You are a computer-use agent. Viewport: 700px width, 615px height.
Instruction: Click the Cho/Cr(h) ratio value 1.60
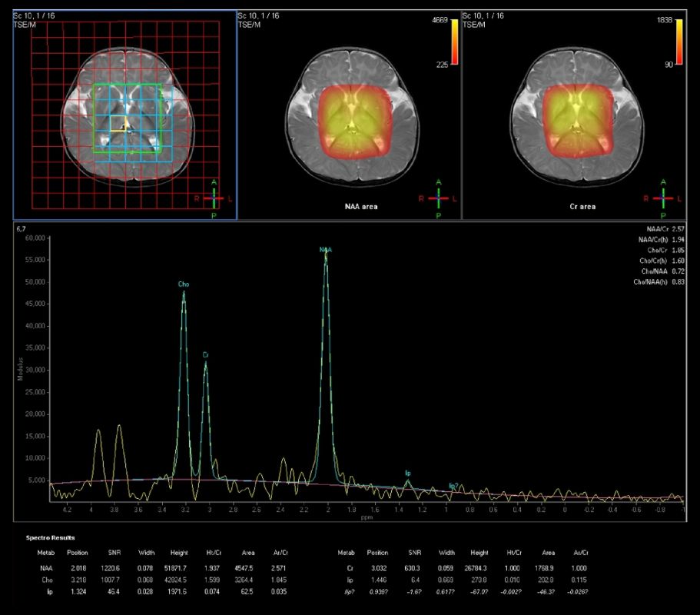pyautogui.click(x=678, y=261)
